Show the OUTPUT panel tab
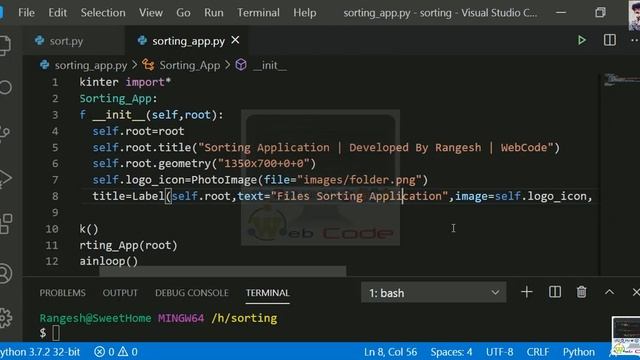640x360 pixels. point(120,293)
